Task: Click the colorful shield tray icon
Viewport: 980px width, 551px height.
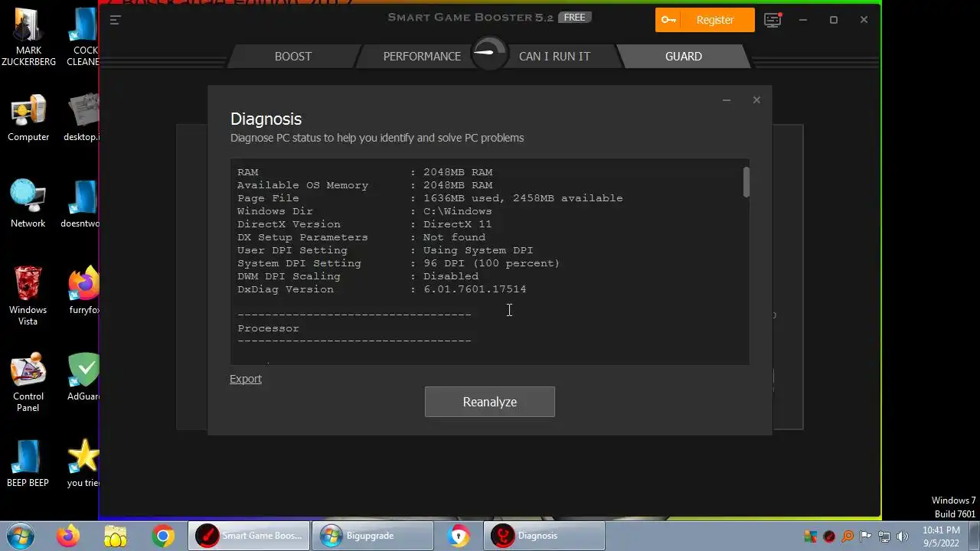Action: click(811, 536)
